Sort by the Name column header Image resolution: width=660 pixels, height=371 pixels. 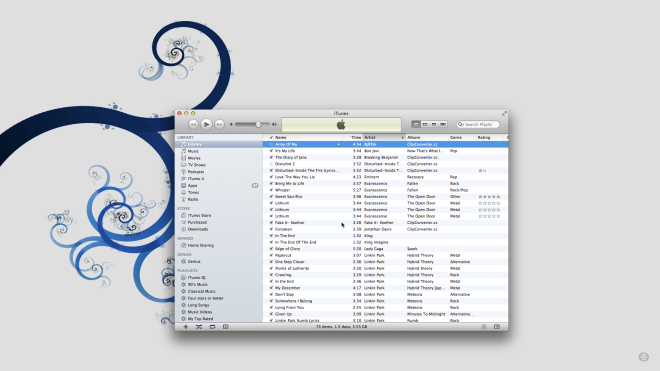[308, 137]
